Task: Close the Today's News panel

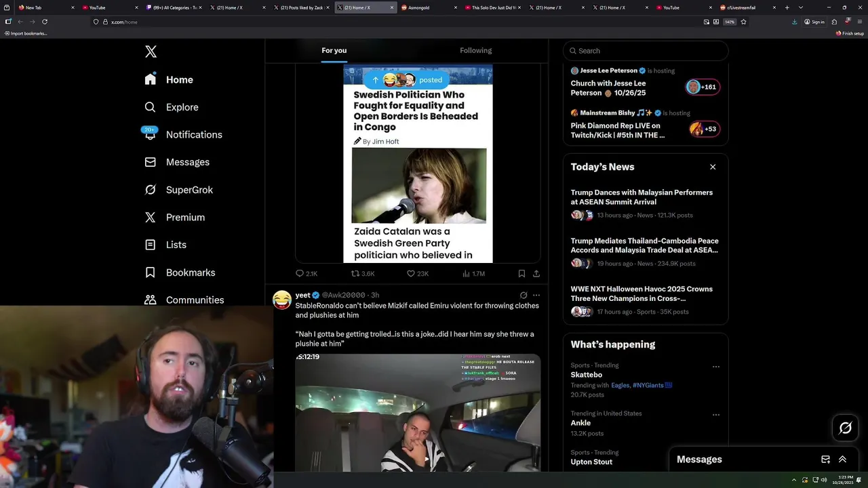Action: 713,167
